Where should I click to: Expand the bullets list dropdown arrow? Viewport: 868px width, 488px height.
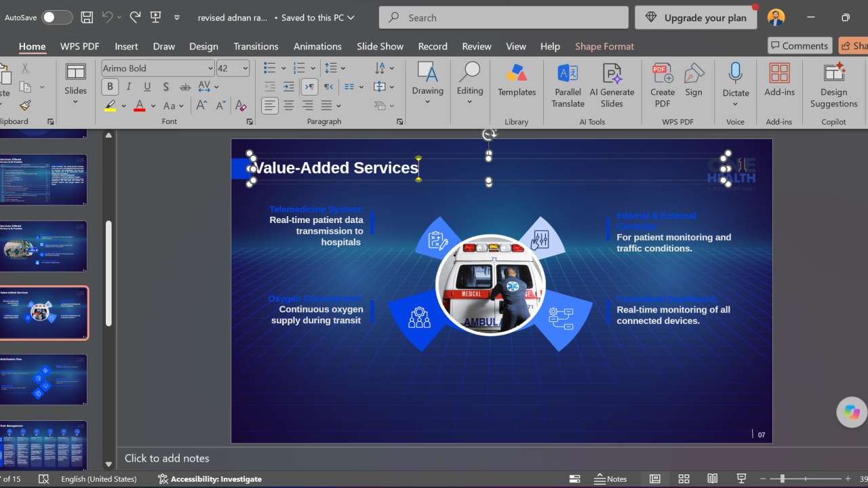[x=283, y=68]
